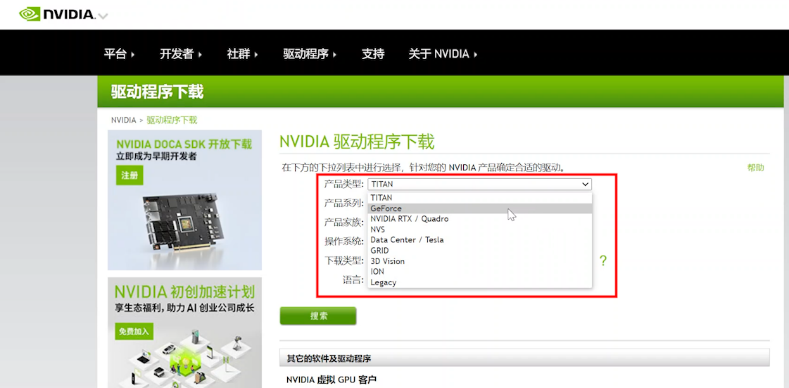Image resolution: width=789 pixels, height=388 pixels.
Task: Open the 驱动程序 menu
Action: tap(309, 54)
